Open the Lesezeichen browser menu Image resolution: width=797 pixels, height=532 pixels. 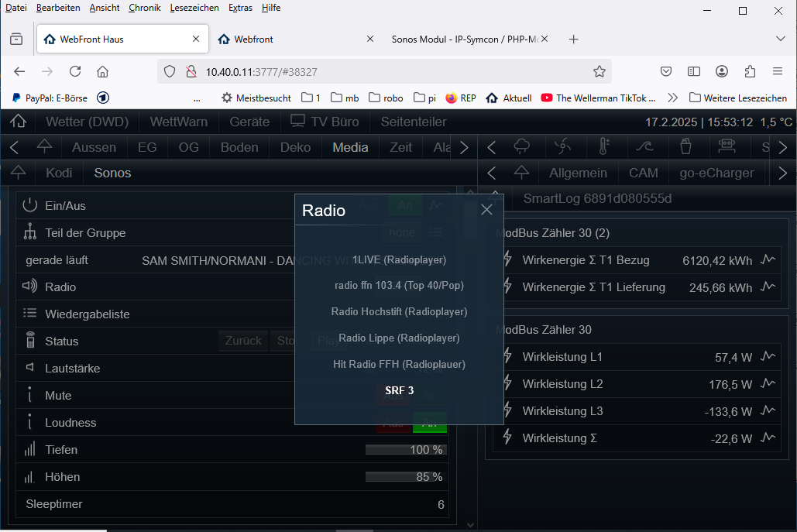click(x=194, y=8)
